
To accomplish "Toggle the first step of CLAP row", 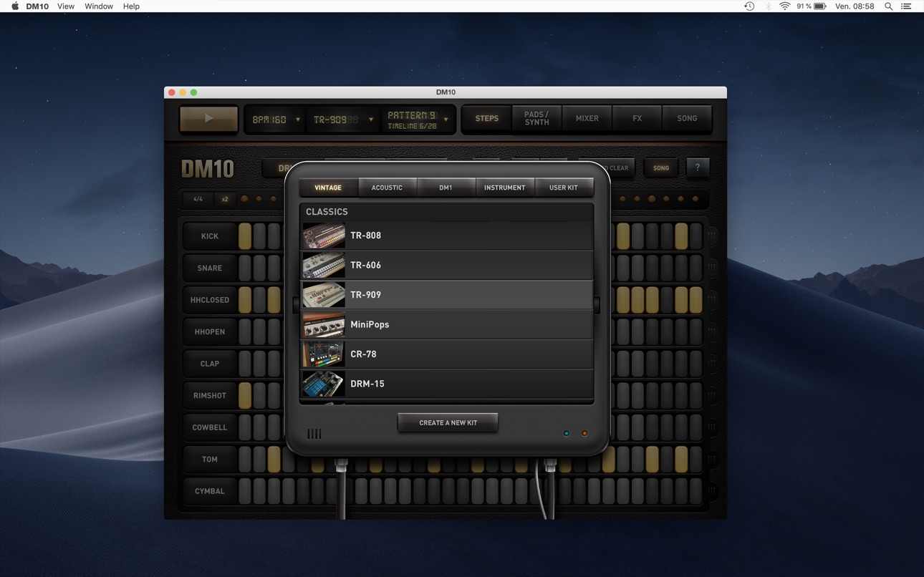I will (245, 363).
